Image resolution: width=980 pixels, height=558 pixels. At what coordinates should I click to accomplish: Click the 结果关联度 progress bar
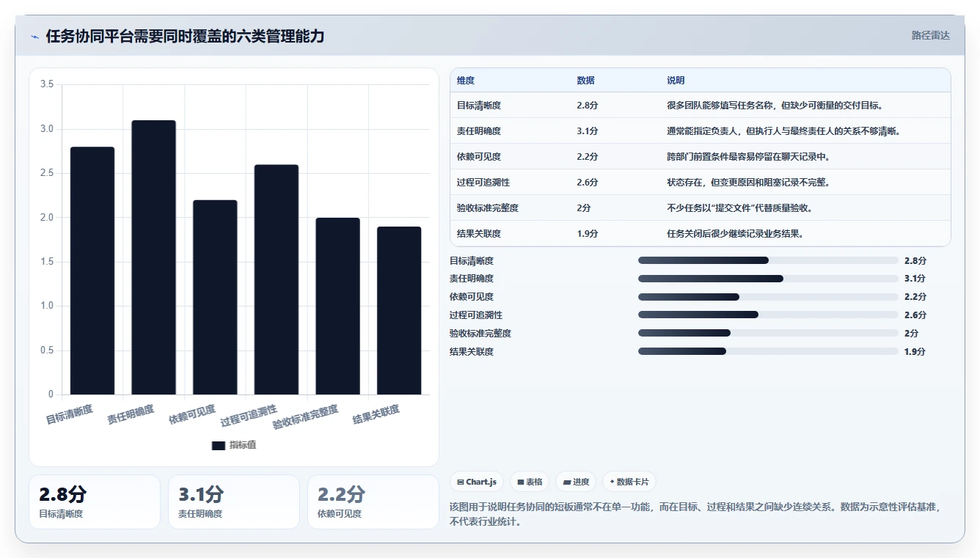pos(768,351)
